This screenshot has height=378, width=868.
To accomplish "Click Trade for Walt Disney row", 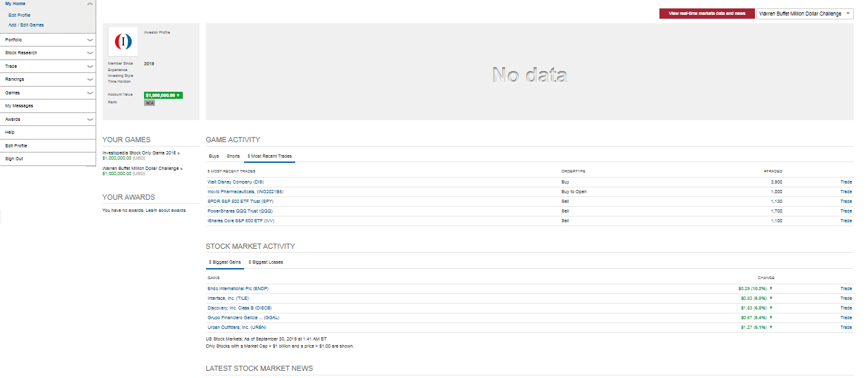I will click(846, 182).
